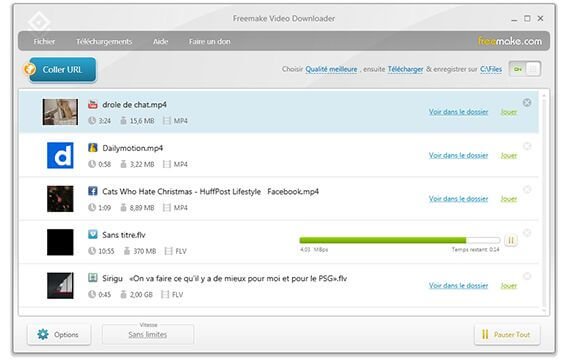Click the file size icon next to 3,22 MB
Viewport: 570px width, 360px height.
(124, 164)
